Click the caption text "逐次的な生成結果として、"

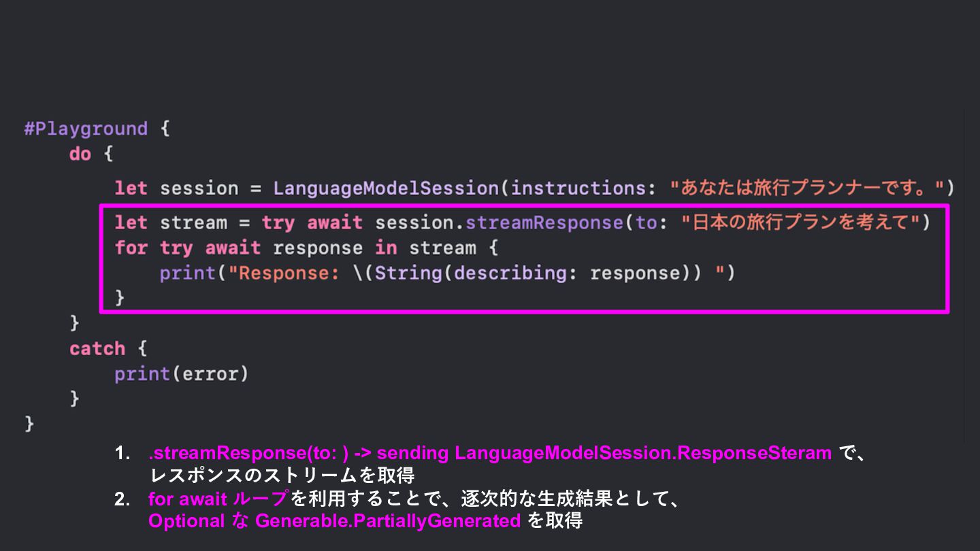click(570, 499)
